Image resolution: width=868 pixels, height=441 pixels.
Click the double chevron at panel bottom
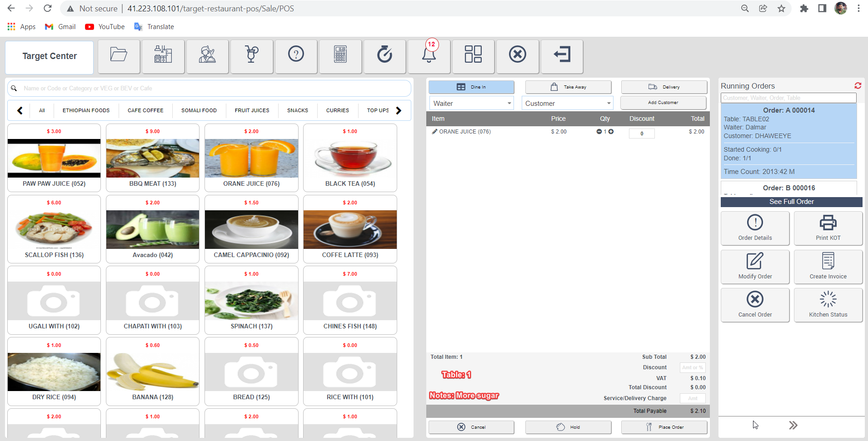click(x=793, y=426)
